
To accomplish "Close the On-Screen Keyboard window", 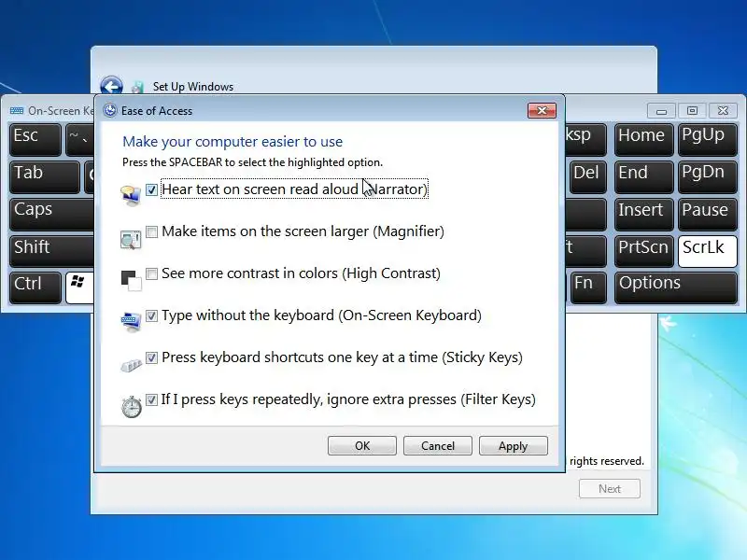I will pos(723,111).
